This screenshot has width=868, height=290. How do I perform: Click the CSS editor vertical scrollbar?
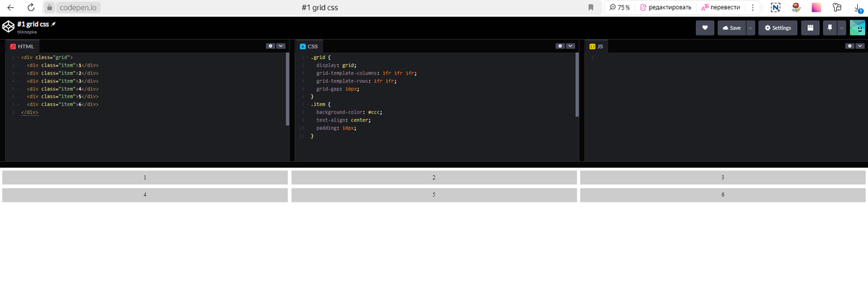coord(577,83)
